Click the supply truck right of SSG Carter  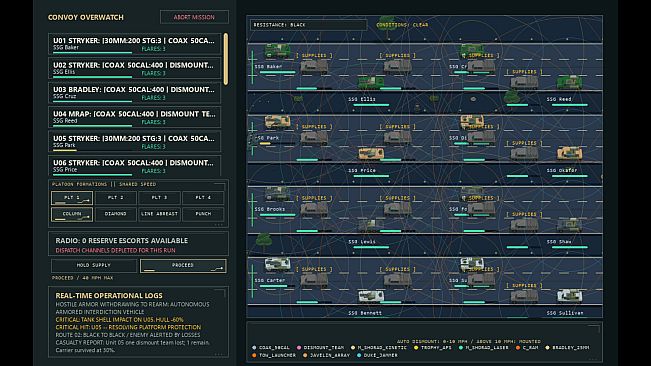[314, 280]
